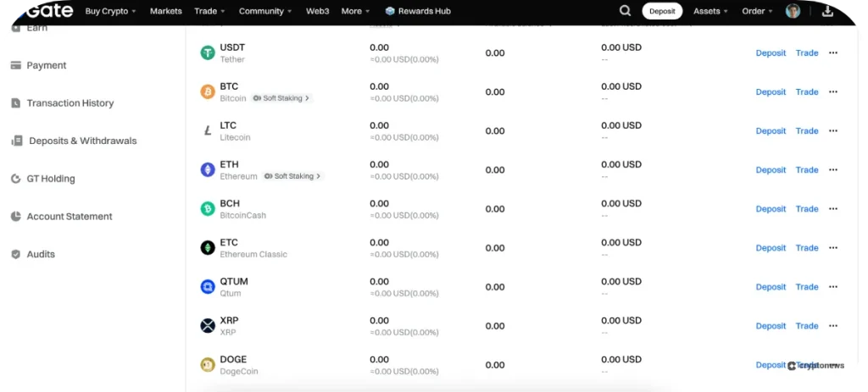Click the Transaction History sidebar icon

[x=16, y=102]
